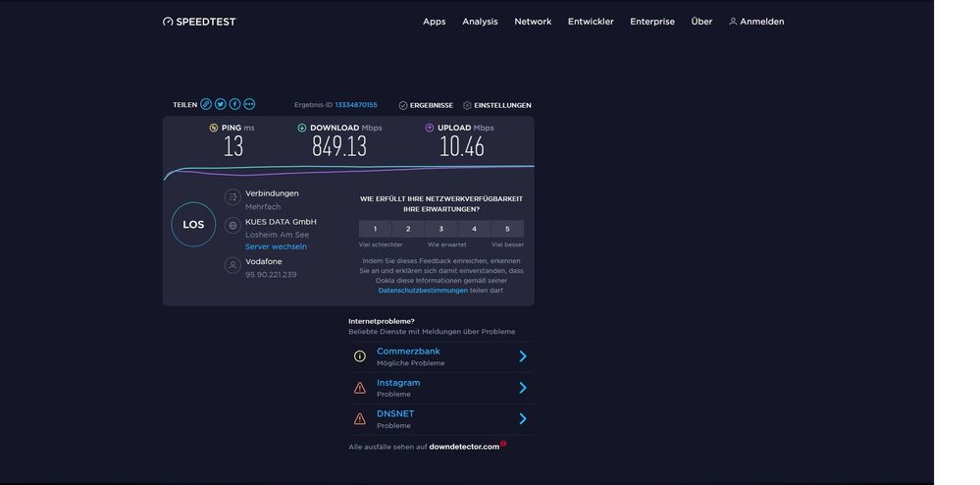Screen dimensions: 980x485
Task: Click the DNSNET warning triangle icon
Action: (359, 418)
